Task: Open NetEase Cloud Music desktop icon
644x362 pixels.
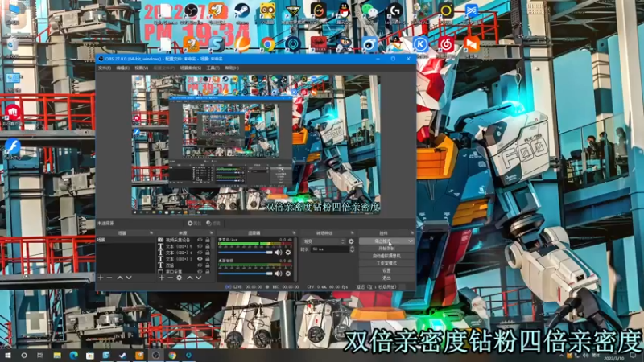Action: click(x=446, y=44)
